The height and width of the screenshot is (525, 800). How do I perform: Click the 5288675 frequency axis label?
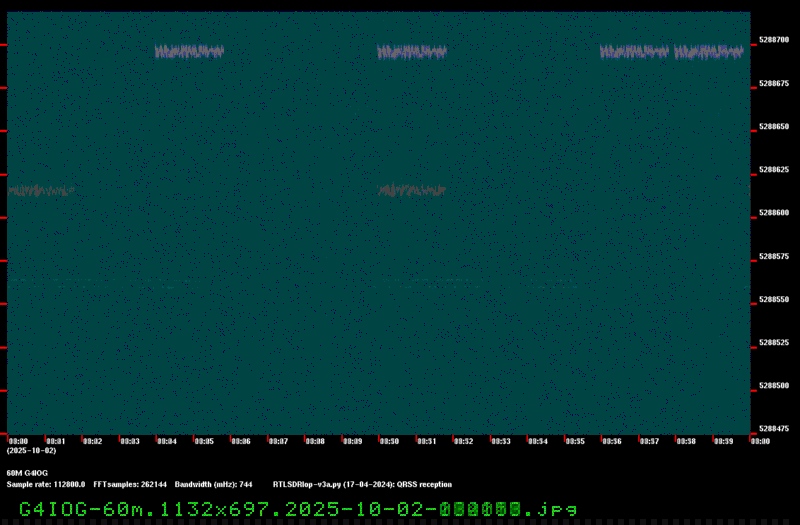774,83
